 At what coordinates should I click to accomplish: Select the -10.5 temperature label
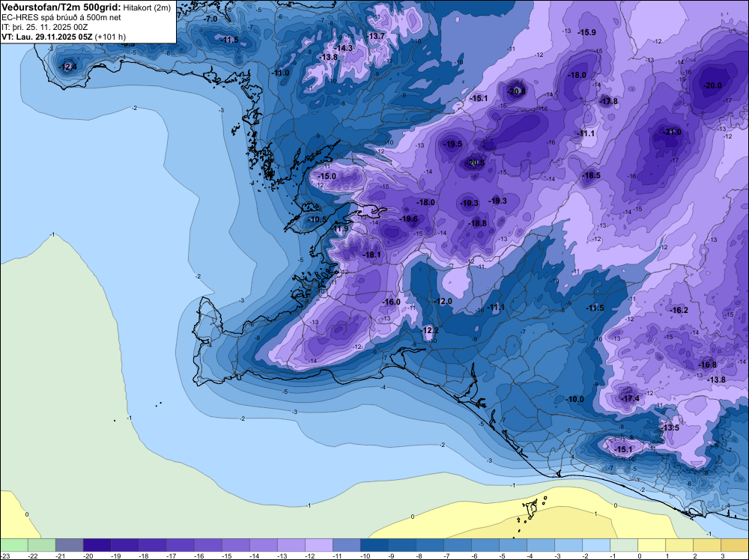point(317,219)
